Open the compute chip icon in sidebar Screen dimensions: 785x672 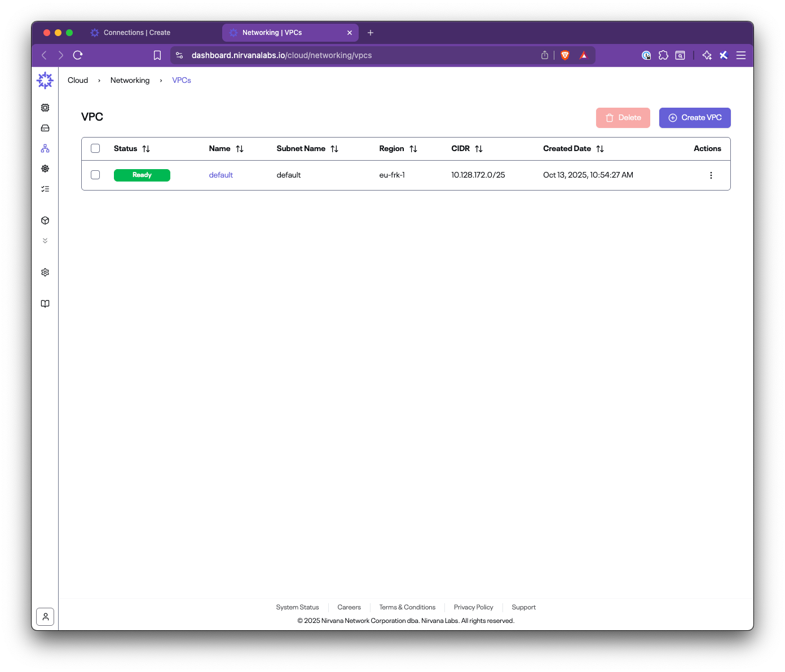click(45, 108)
